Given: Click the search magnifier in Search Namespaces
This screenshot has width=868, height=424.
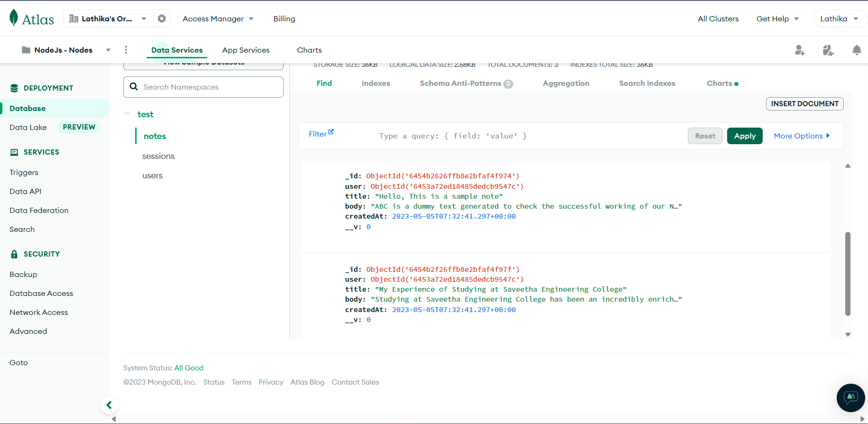Looking at the screenshot, I should pyautogui.click(x=134, y=87).
